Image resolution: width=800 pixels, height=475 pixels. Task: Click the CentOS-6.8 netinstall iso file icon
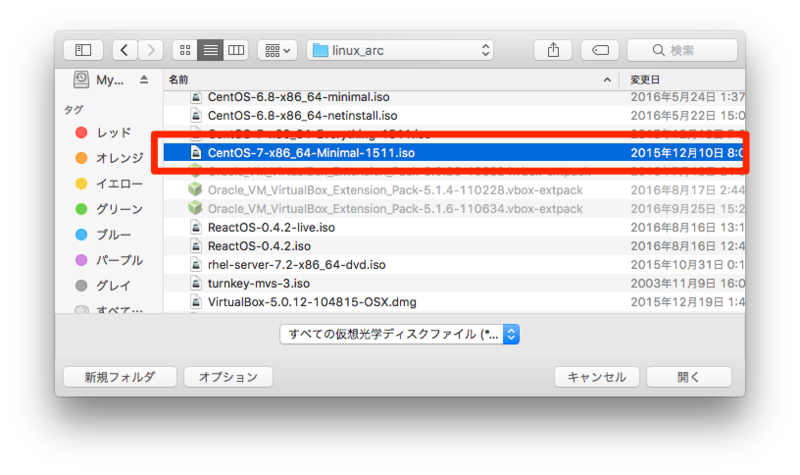pyautogui.click(x=196, y=115)
